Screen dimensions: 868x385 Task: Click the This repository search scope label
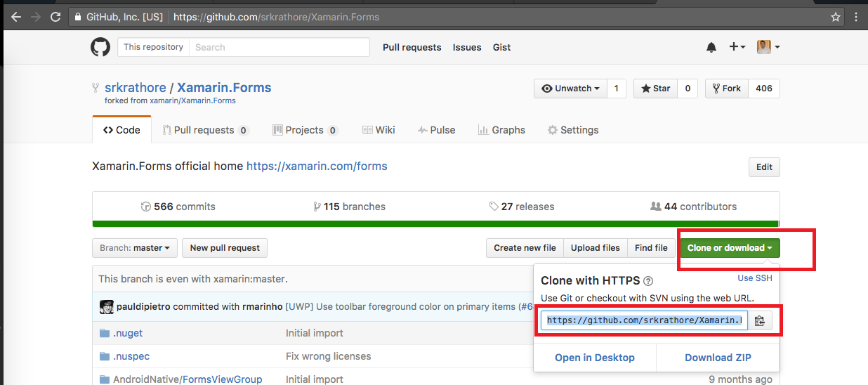[153, 47]
